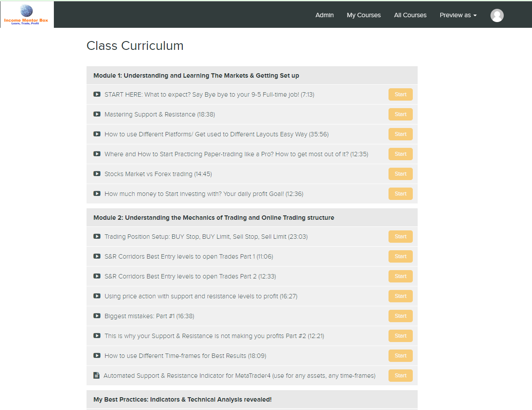532x410 pixels.
Task: Click video icon beside Paper-trading like a Pro
Action: coord(97,154)
